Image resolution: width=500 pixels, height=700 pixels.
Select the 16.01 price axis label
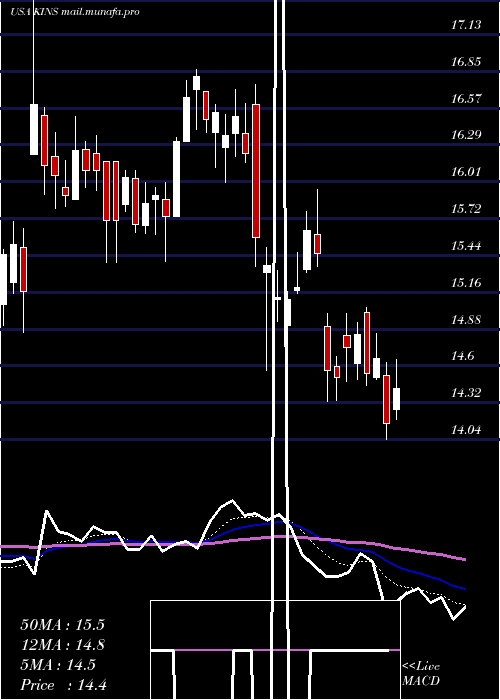[x=466, y=172]
